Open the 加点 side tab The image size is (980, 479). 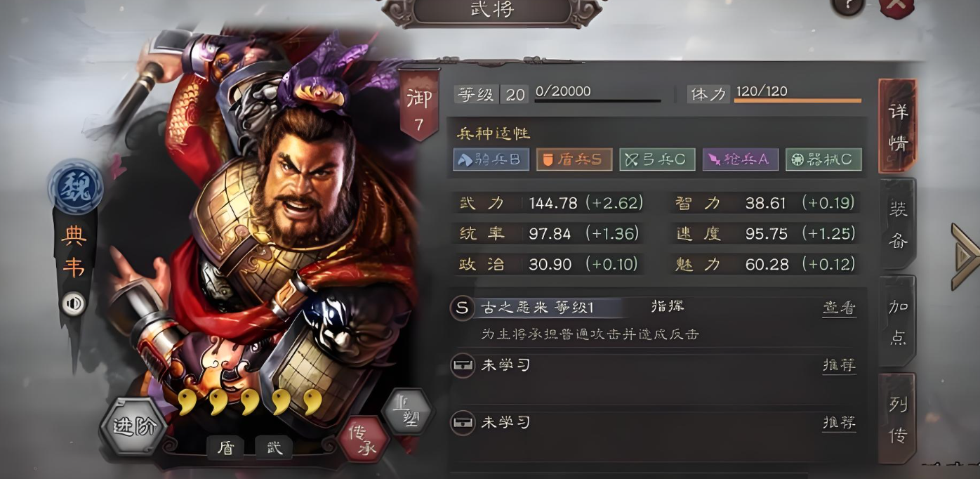(x=898, y=322)
